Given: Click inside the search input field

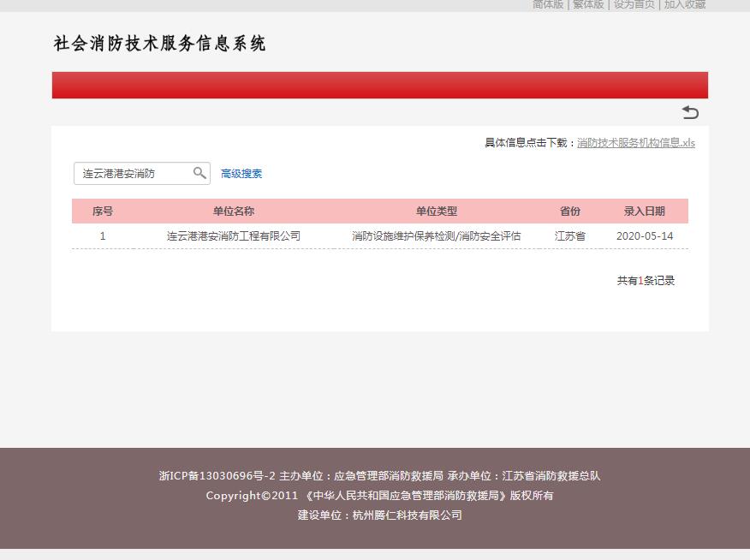Looking at the screenshot, I should [133, 173].
